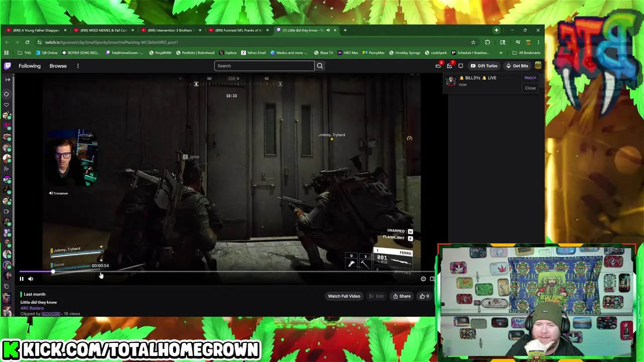Open the user profile avatar menu
The width and height of the screenshot is (644, 362).
(538, 66)
